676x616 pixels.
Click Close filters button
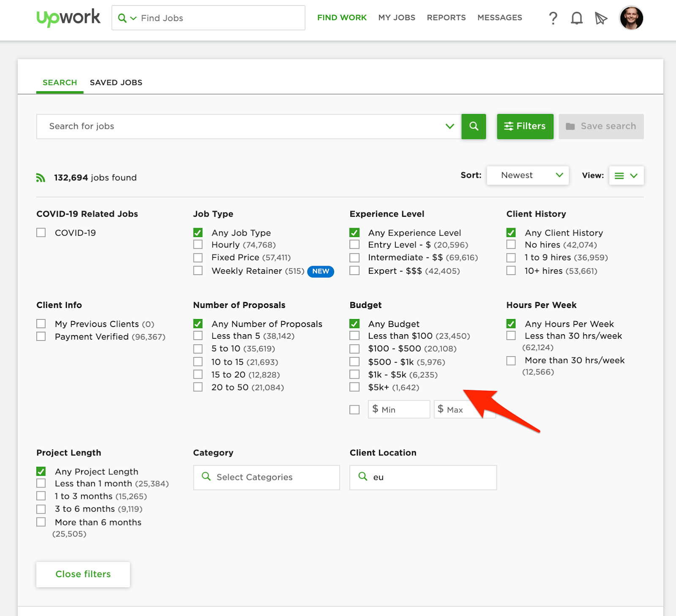coord(83,574)
